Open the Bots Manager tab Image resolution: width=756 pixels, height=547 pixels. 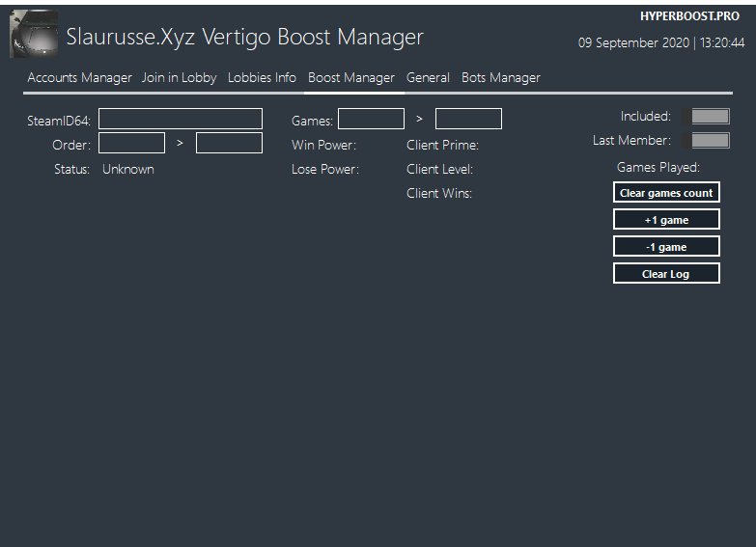point(501,77)
